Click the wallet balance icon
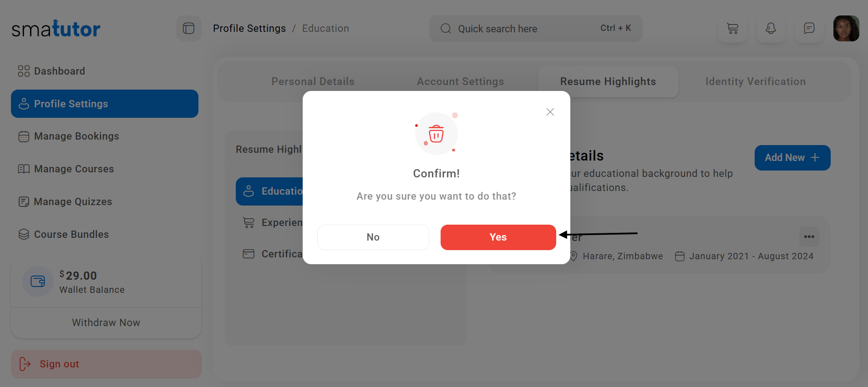The image size is (868, 387). [x=38, y=281]
